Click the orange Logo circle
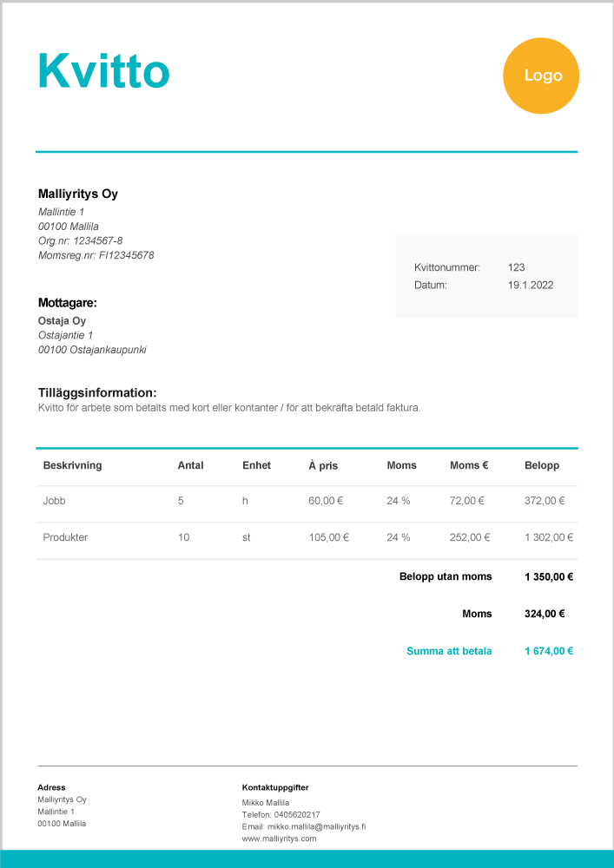Screen dimensions: 614x868 [x=541, y=76]
